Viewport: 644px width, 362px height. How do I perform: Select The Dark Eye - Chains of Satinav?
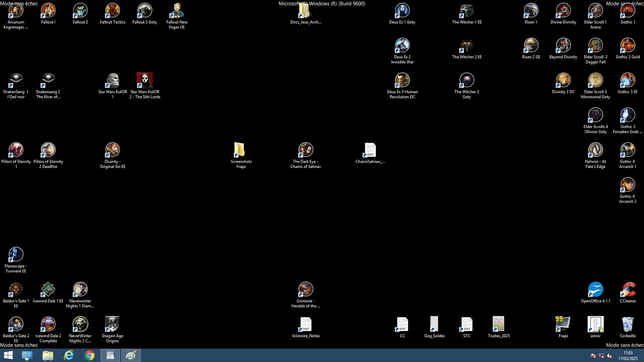click(x=306, y=150)
